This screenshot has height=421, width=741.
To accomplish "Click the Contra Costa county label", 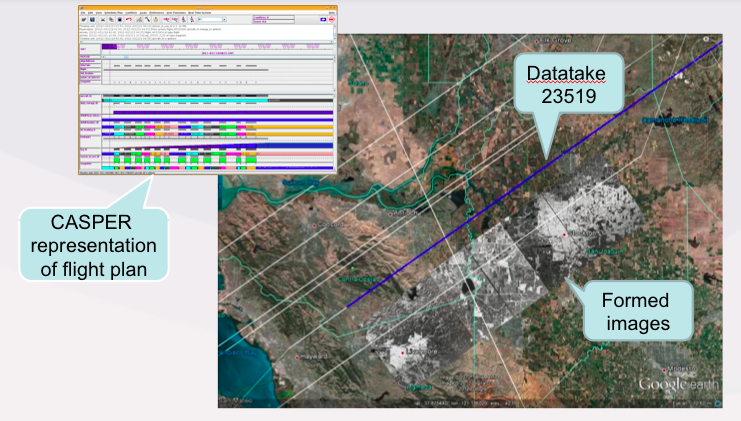I will [358, 279].
